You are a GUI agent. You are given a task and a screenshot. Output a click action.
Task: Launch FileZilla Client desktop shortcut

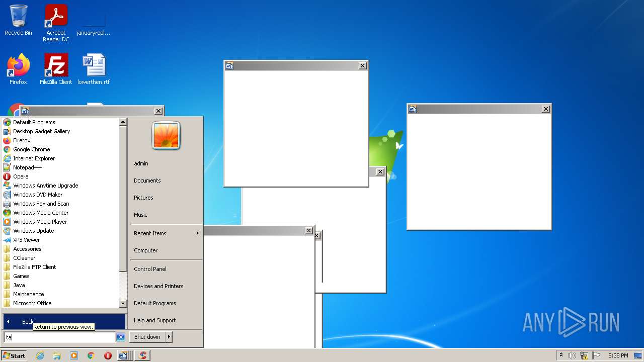click(56, 69)
